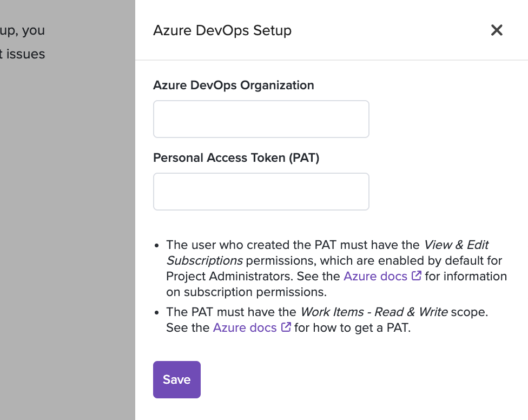Open Azure docs link for getting a PAT
Image resolution: width=528 pixels, height=420 pixels.
(245, 327)
